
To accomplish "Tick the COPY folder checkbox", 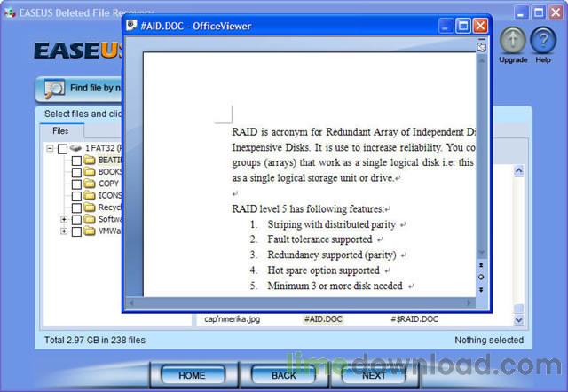I will click(76, 184).
